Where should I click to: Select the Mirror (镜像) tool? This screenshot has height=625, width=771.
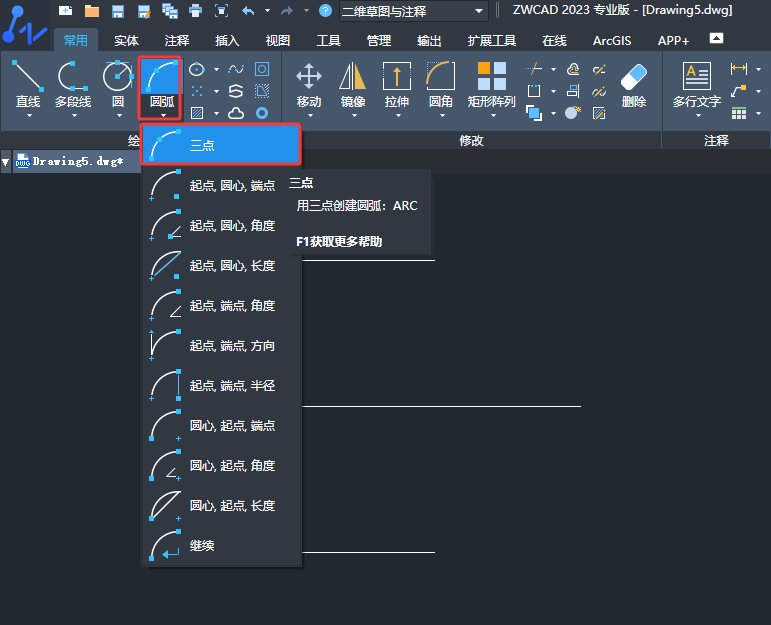pyautogui.click(x=353, y=85)
